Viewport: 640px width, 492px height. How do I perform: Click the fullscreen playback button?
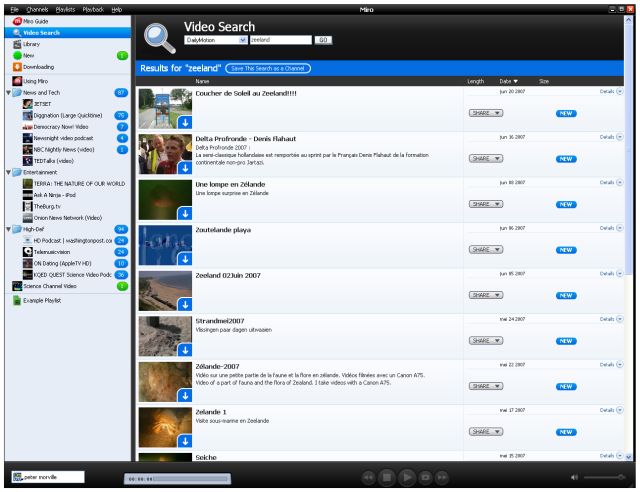point(425,477)
